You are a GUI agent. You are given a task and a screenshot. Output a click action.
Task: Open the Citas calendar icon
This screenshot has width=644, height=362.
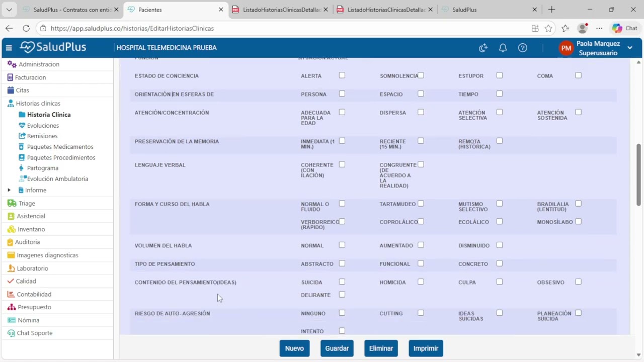(11, 90)
